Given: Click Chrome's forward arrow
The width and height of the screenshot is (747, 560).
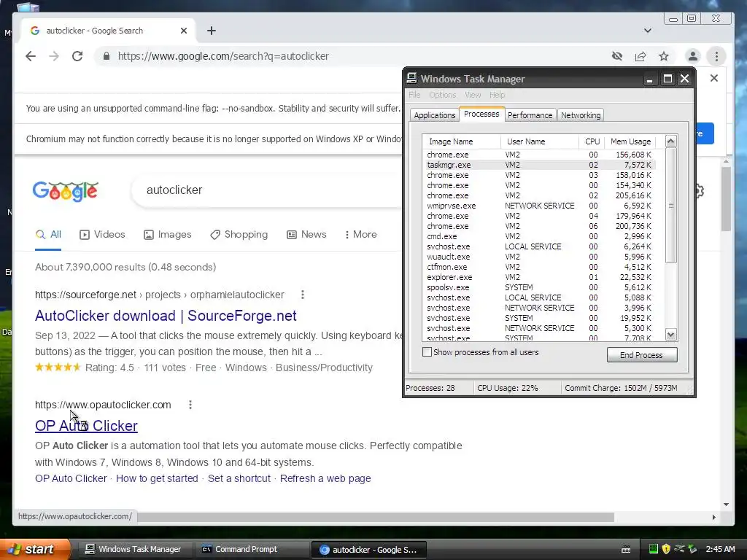Looking at the screenshot, I should 54,56.
